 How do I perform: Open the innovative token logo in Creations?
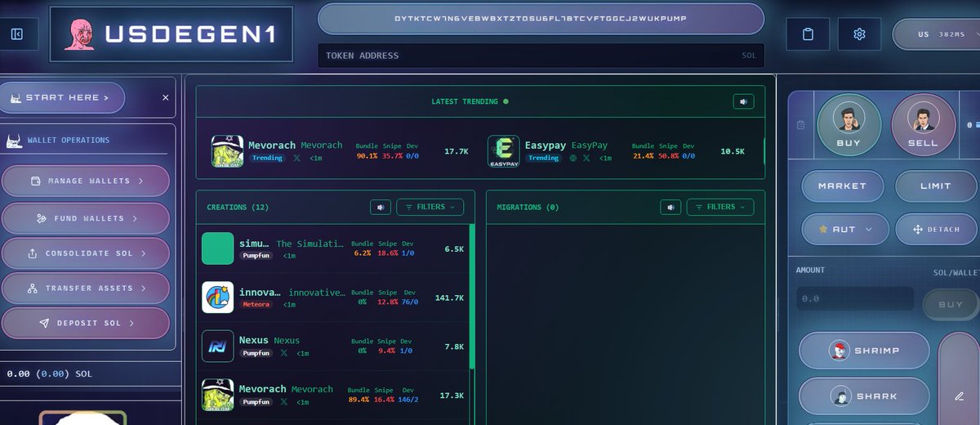[x=218, y=297]
